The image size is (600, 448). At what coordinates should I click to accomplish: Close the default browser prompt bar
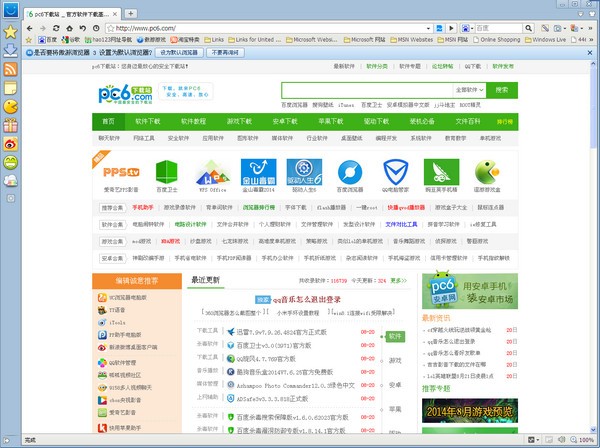point(590,53)
